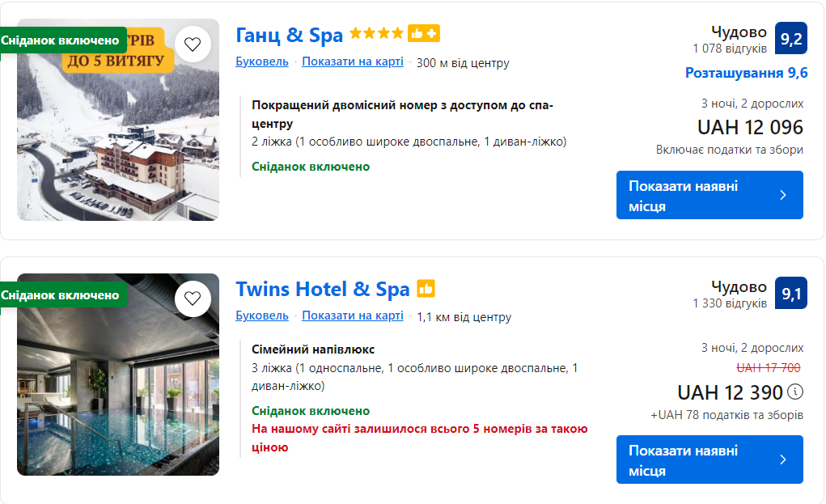Open Twins Hotel & Spa title link

323,289
